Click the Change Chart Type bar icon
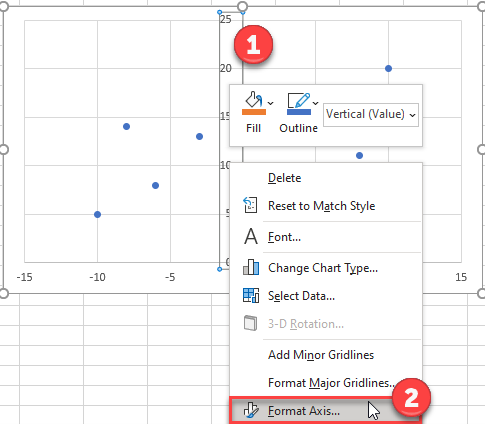The width and height of the screenshot is (485, 424). point(251,267)
